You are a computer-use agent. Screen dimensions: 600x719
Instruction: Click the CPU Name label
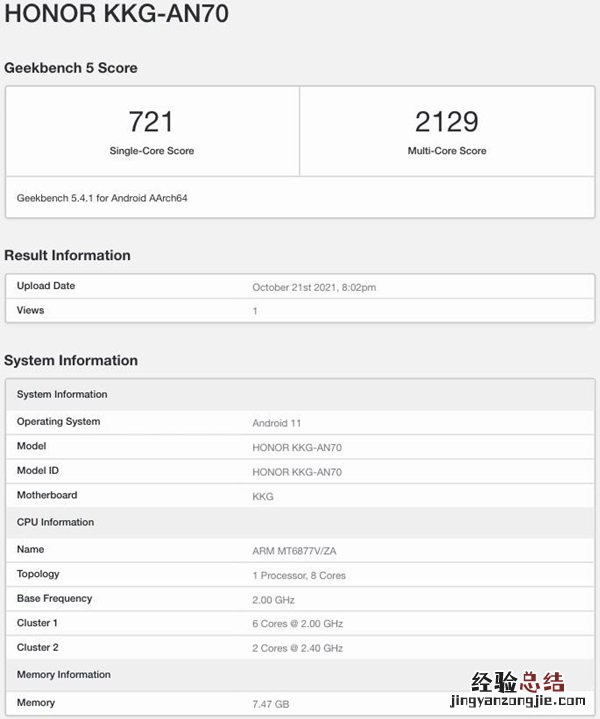[30, 549]
